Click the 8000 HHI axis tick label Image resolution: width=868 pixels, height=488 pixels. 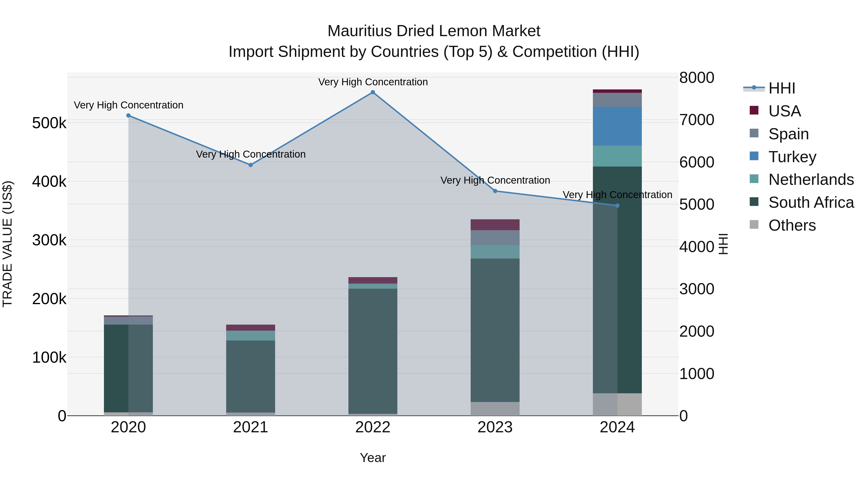[x=697, y=78]
